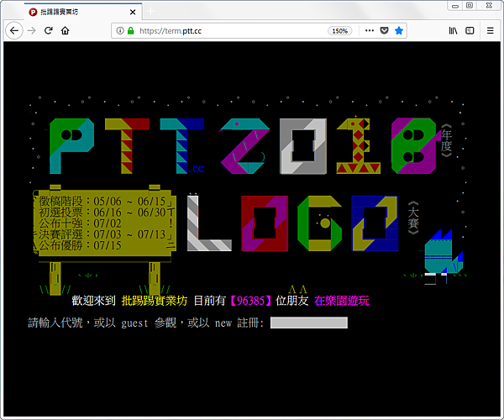Reset the 150% zoom level badge
The width and height of the screenshot is (504, 420).
click(x=339, y=31)
